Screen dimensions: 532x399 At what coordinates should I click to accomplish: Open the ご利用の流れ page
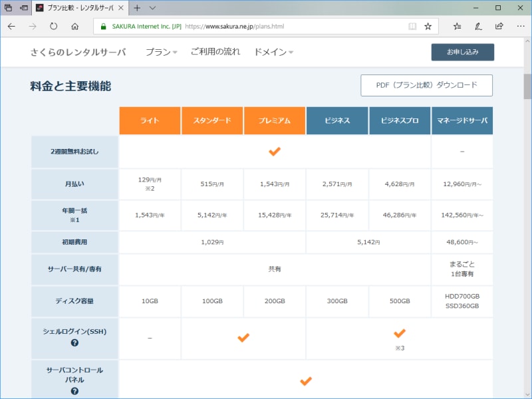point(215,52)
